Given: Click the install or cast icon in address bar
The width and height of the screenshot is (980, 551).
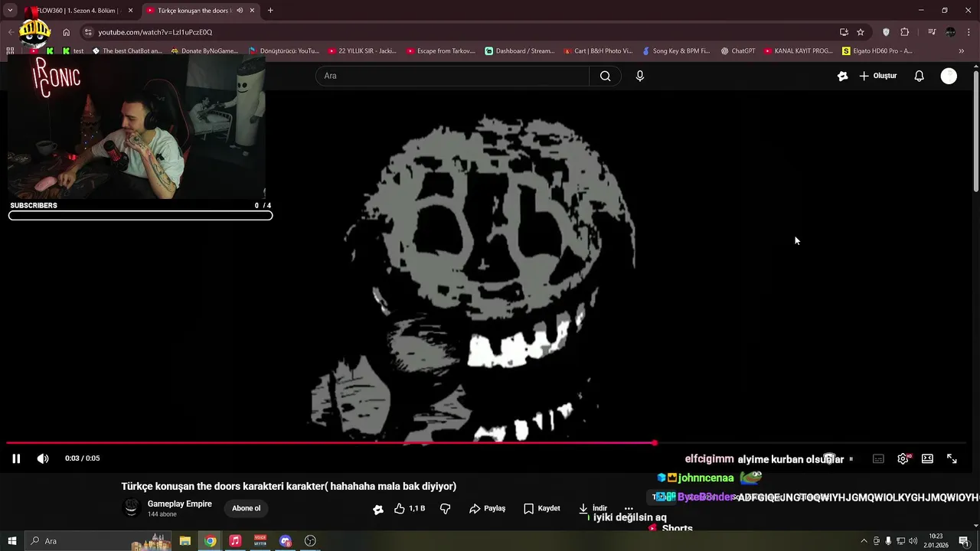Looking at the screenshot, I should 844,32.
